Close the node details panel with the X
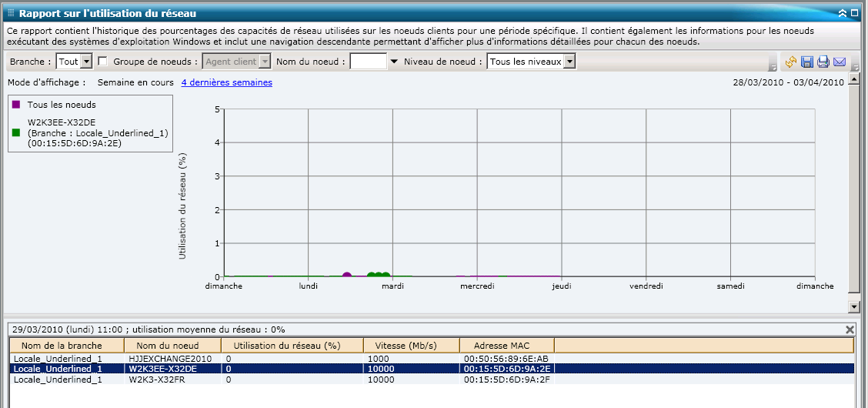868x408 pixels. (x=850, y=329)
